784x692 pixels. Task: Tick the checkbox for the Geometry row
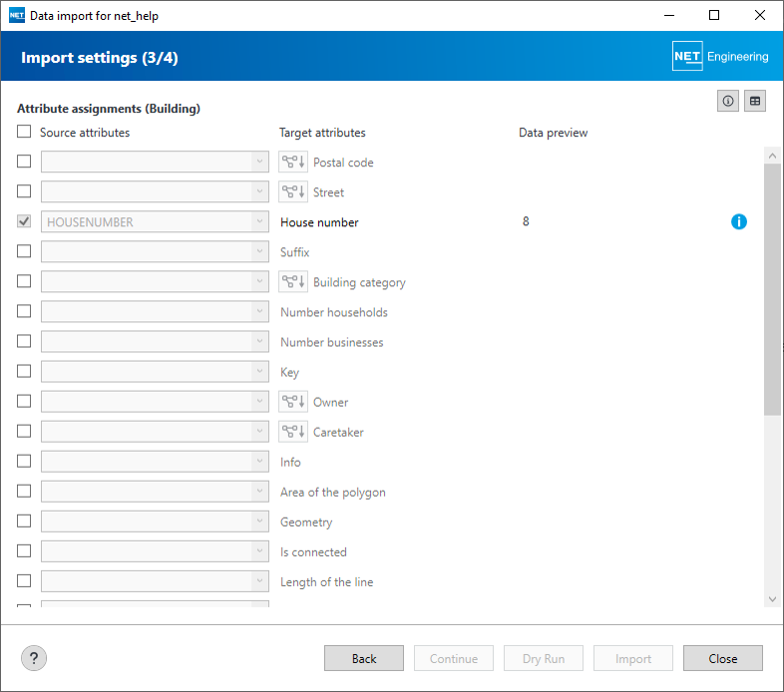coord(24,520)
